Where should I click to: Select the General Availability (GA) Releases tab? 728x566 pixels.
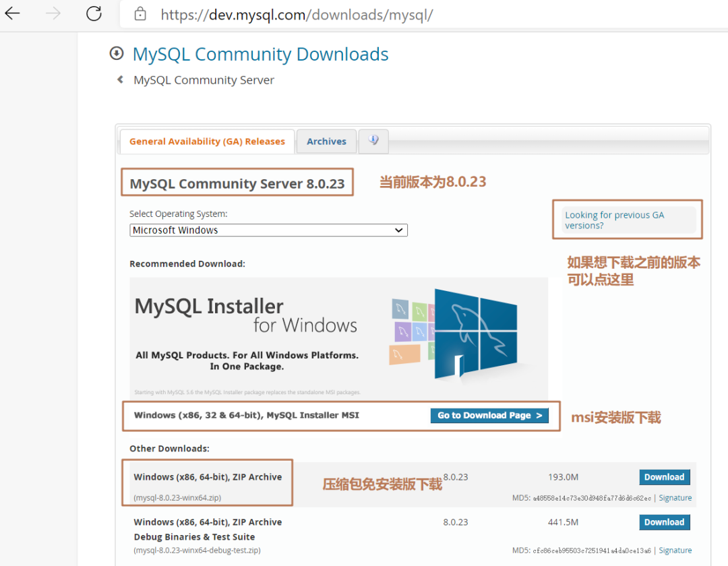click(x=207, y=141)
